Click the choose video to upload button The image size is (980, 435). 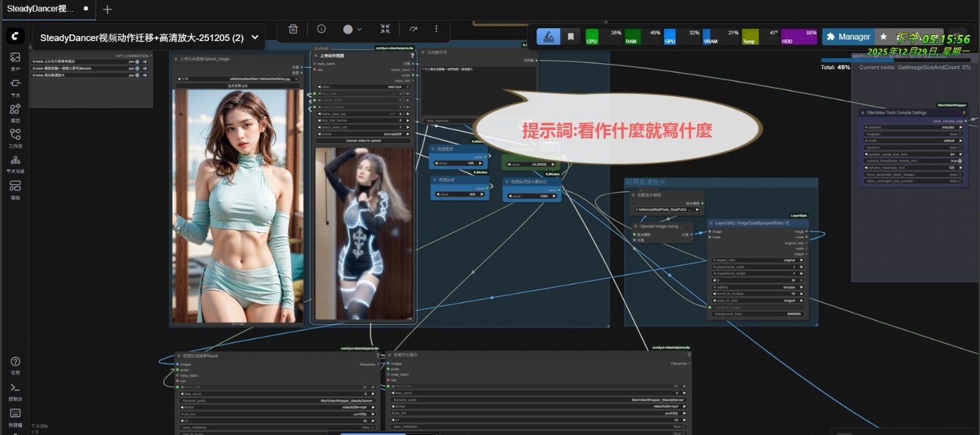[x=363, y=141]
